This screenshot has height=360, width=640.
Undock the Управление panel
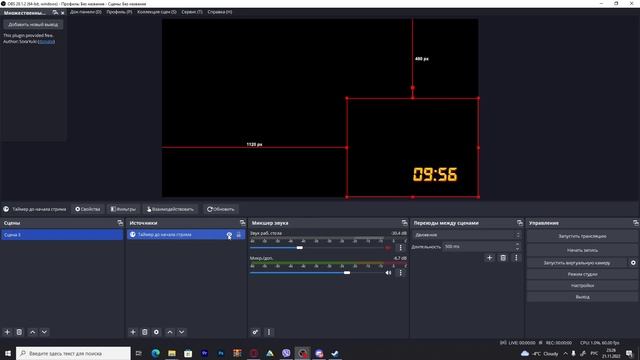636,222
